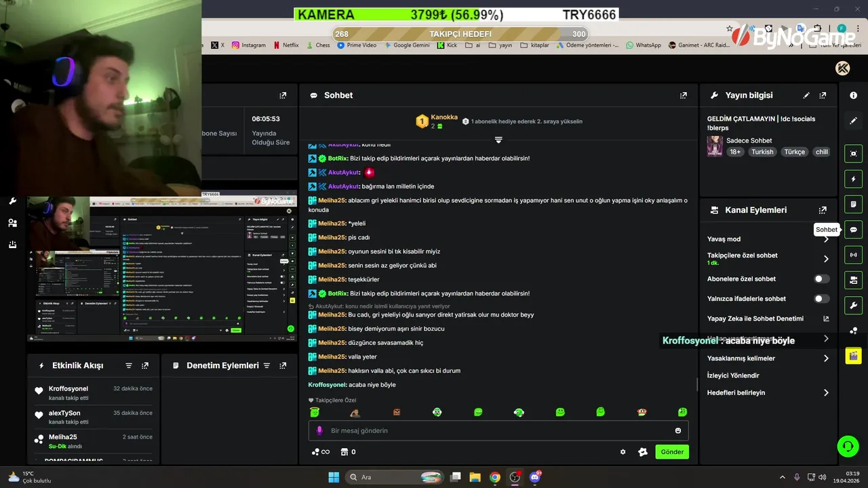Screen dimensions: 868x488
Task: Open the kitaplar bookmarks folder
Action: point(535,45)
